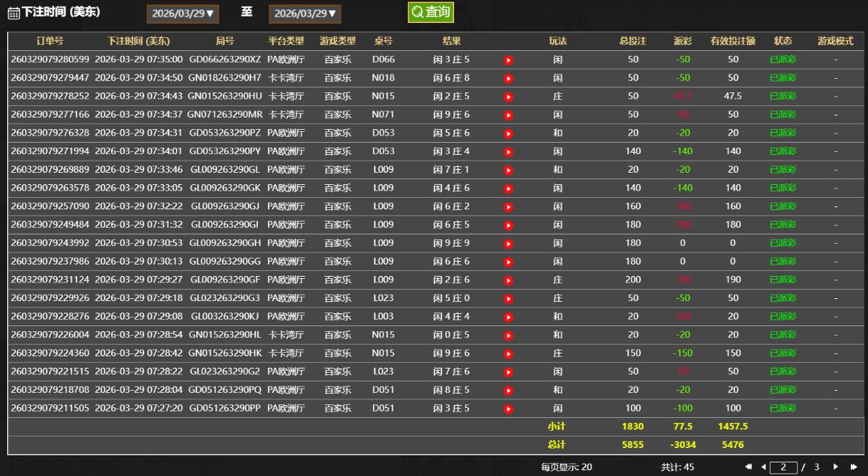Click the 订单号 column header

(50, 41)
